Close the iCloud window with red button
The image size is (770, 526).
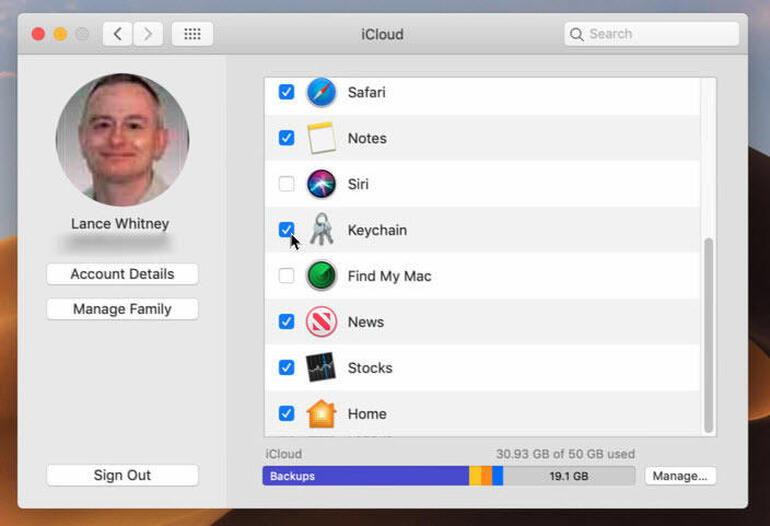click(38, 34)
